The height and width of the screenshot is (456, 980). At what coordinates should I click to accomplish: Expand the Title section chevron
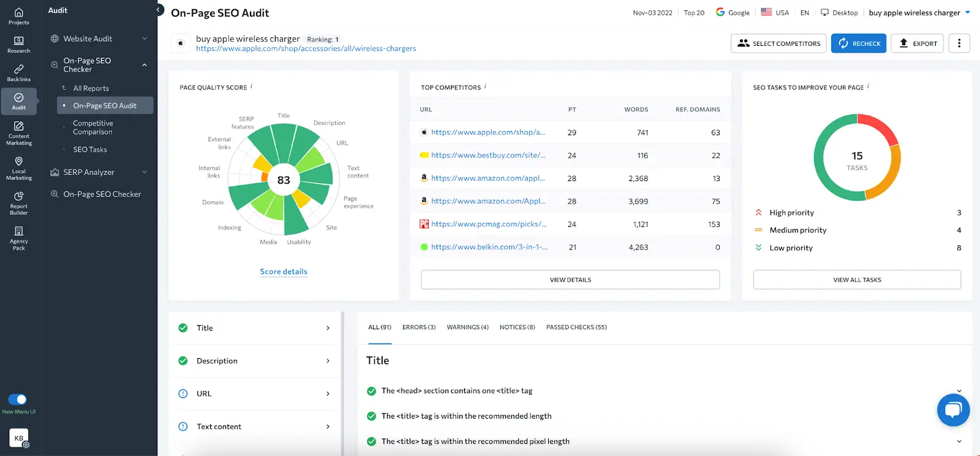(x=328, y=328)
